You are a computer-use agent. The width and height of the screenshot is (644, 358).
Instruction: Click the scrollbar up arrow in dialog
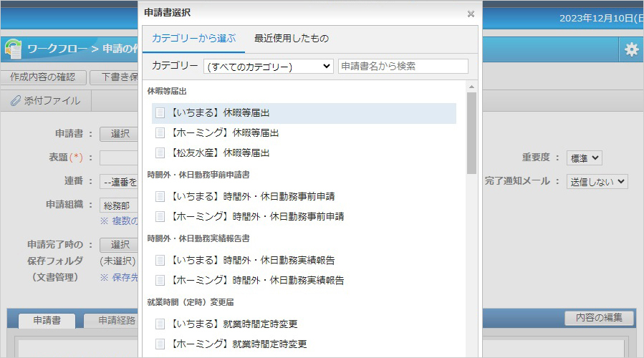pos(471,87)
